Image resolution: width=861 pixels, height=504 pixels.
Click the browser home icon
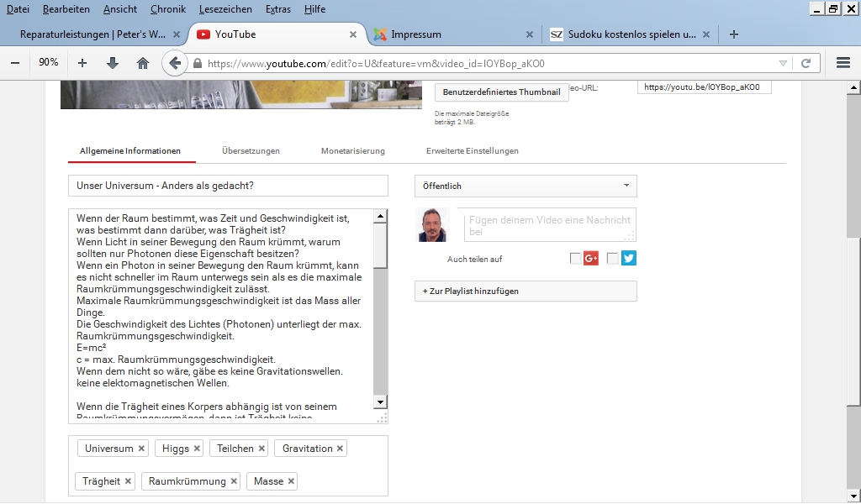click(143, 63)
